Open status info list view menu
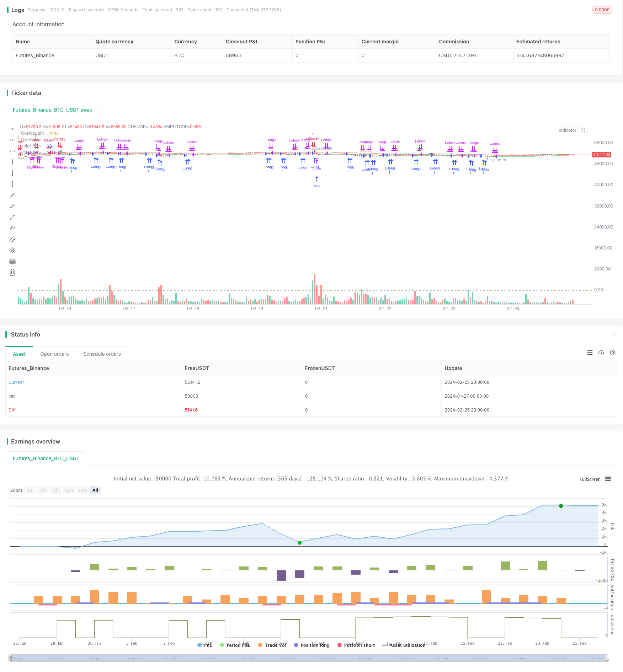Viewport: 623px width, 672px height. (x=590, y=353)
